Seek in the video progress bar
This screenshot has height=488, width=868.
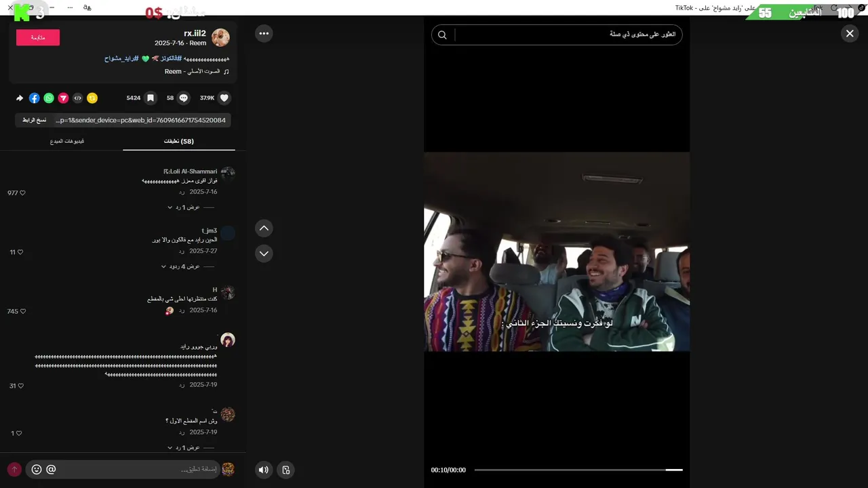pos(578,470)
